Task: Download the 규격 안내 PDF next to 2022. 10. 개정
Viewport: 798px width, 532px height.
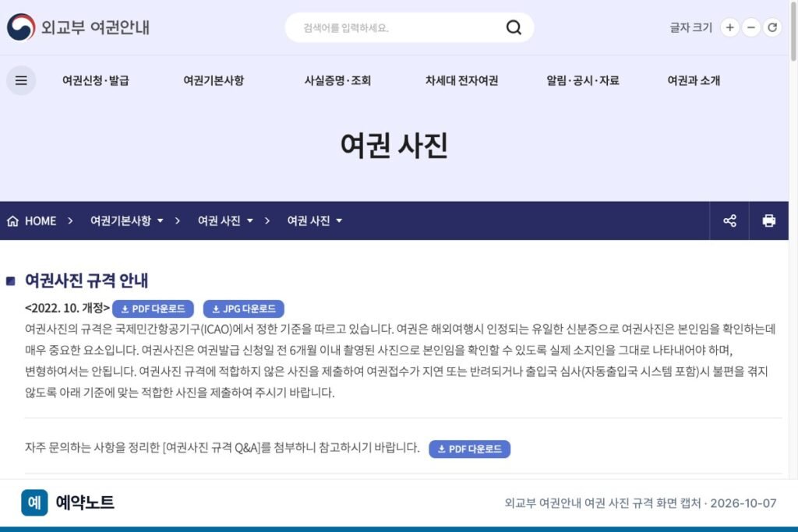Action: coord(153,308)
